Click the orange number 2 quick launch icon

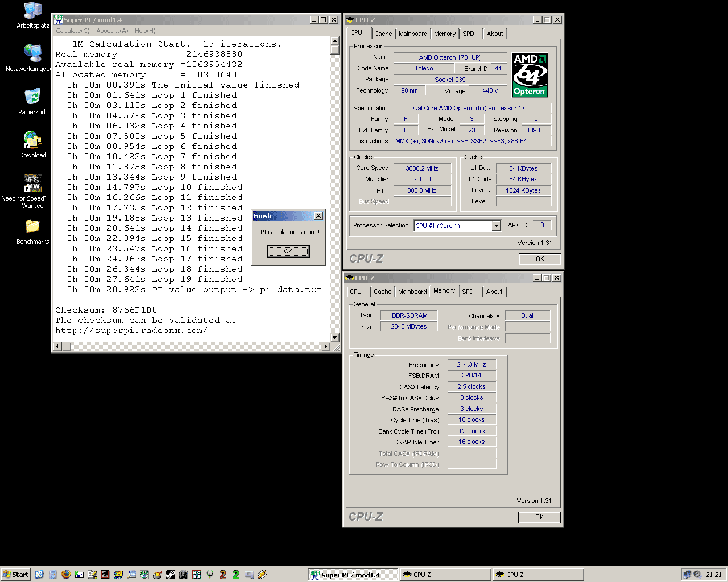tap(223, 575)
